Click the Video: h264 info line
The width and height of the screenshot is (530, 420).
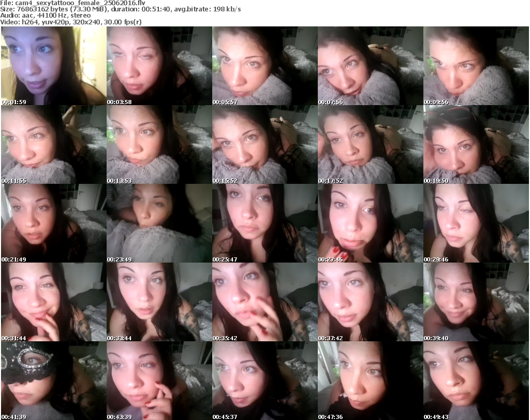pos(71,22)
